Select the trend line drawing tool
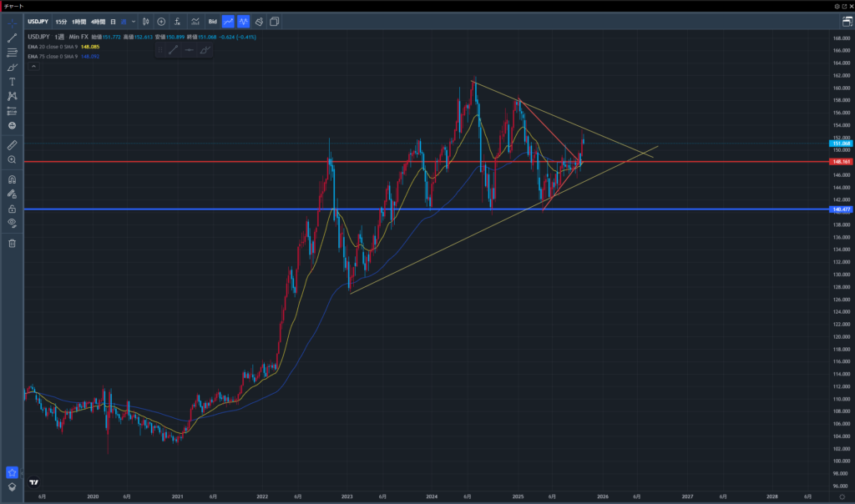 (12, 38)
